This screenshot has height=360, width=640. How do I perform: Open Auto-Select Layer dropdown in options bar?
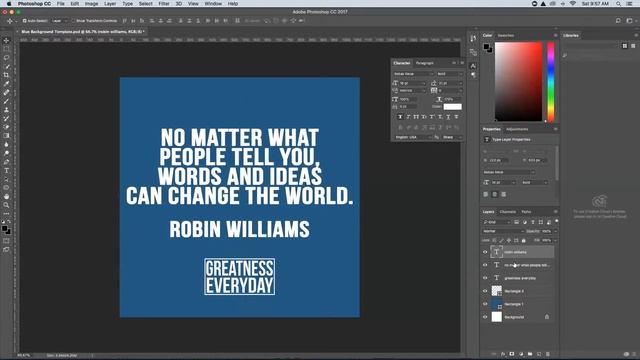click(60, 21)
